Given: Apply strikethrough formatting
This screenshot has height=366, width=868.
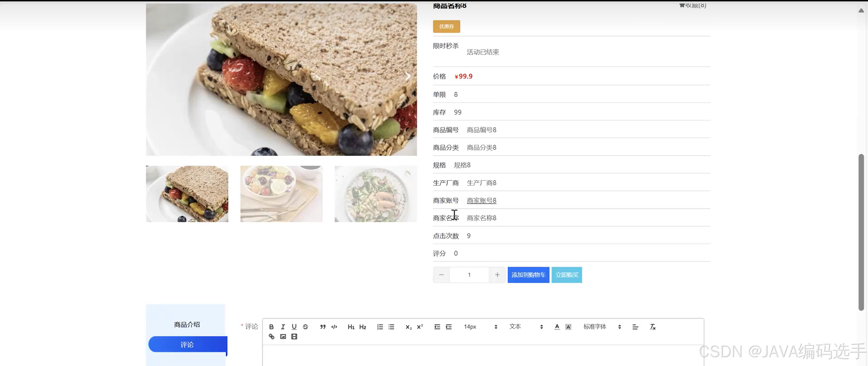Looking at the screenshot, I should pyautogui.click(x=305, y=326).
